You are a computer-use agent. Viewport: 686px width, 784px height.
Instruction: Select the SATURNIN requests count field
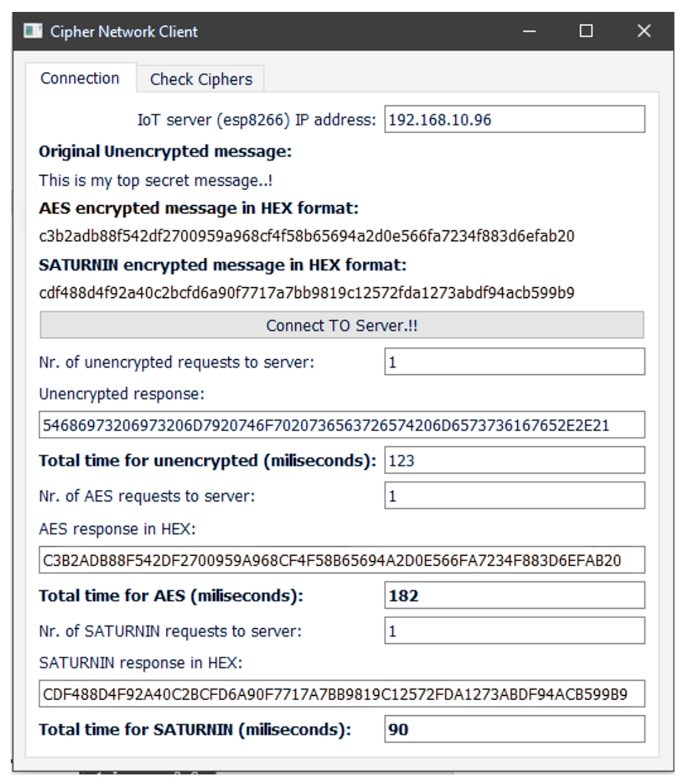point(514,631)
